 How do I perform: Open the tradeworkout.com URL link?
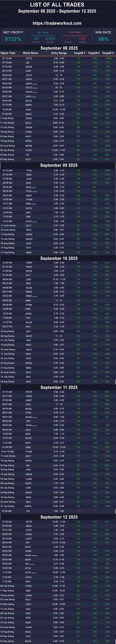(57, 23)
